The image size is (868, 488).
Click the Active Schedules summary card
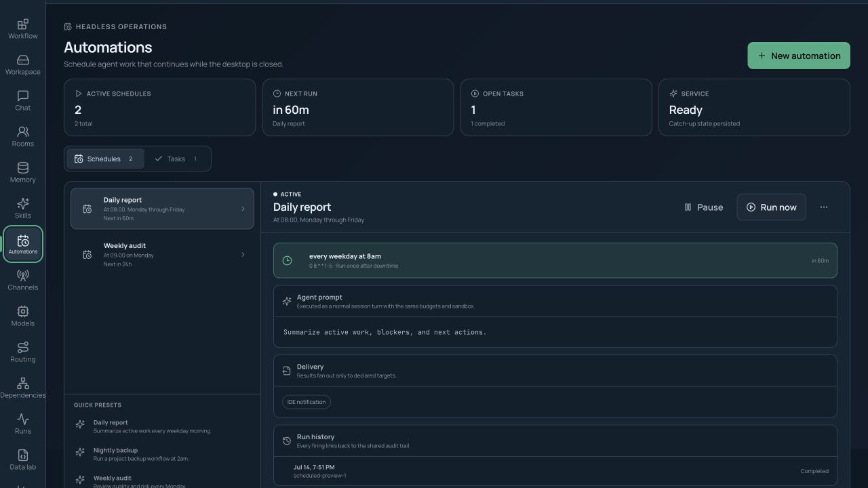click(x=160, y=108)
